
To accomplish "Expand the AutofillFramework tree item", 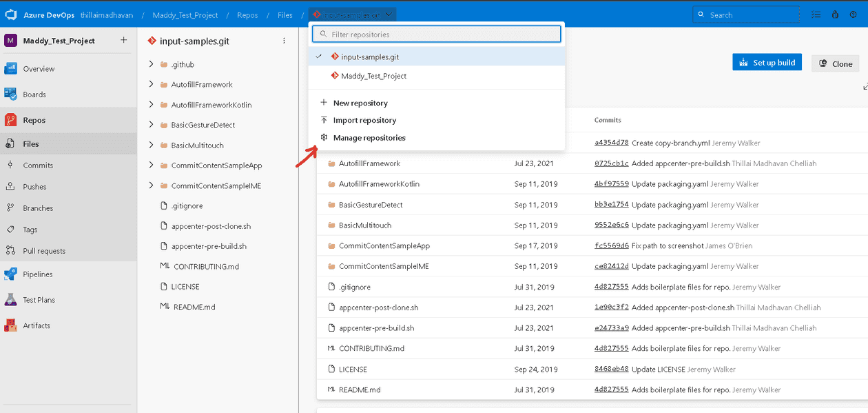I will point(151,84).
